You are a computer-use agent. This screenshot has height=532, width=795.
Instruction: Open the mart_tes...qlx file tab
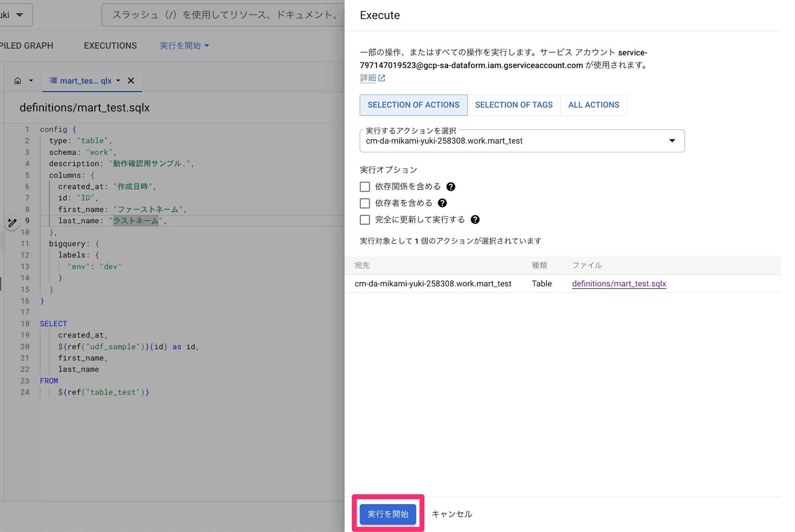tap(85, 81)
